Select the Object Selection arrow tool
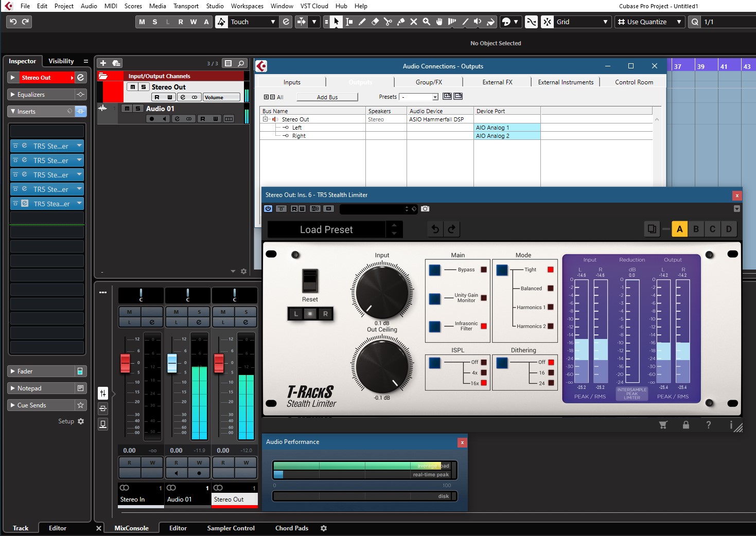Viewport: 756px width, 536px height. (336, 22)
